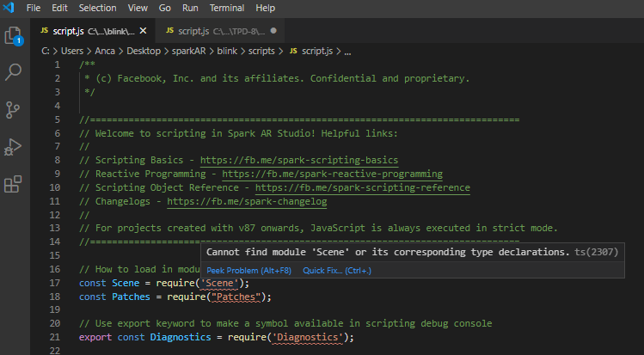Open the spark-scripting-reference URL
The image size is (644, 355).
[363, 187]
